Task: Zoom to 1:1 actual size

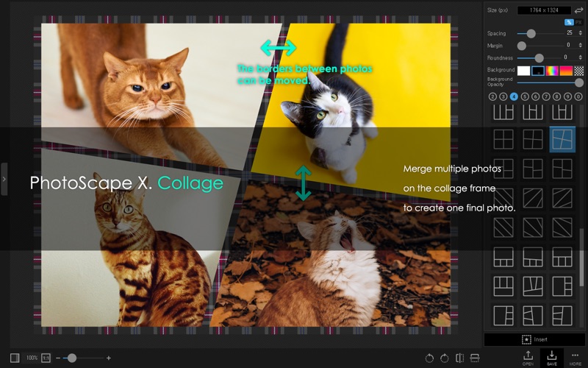Action: click(x=46, y=358)
